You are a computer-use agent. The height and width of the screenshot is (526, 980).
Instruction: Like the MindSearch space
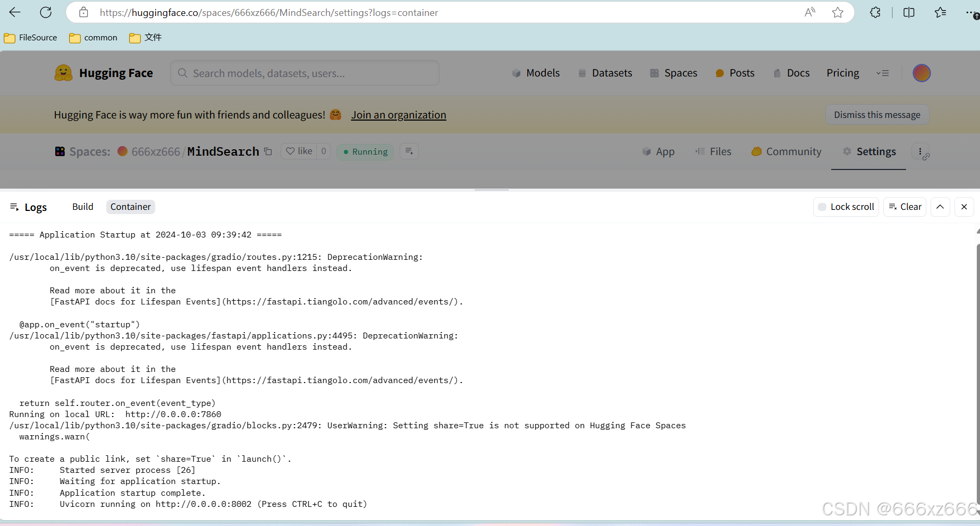click(299, 151)
